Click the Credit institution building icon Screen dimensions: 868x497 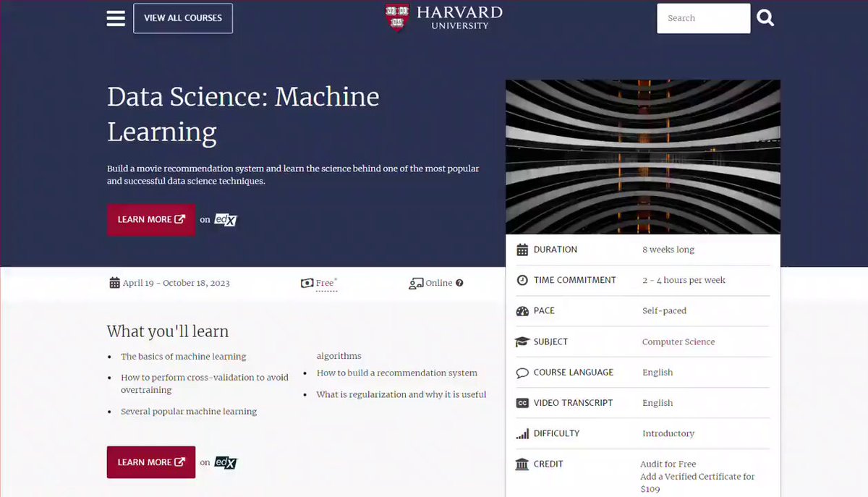pos(522,464)
